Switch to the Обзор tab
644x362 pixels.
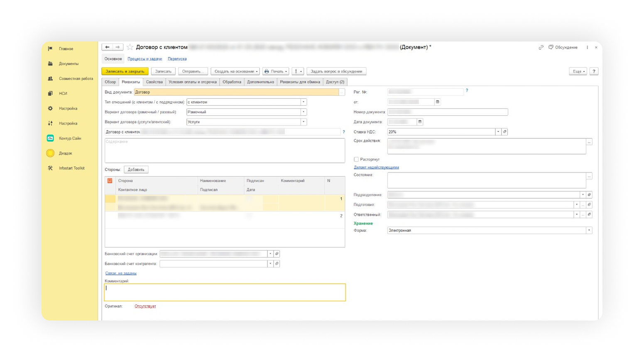pyautogui.click(x=110, y=82)
